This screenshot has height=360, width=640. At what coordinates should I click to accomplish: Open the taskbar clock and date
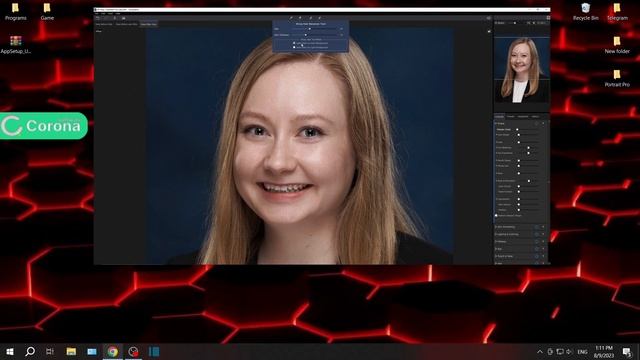pyautogui.click(x=604, y=352)
